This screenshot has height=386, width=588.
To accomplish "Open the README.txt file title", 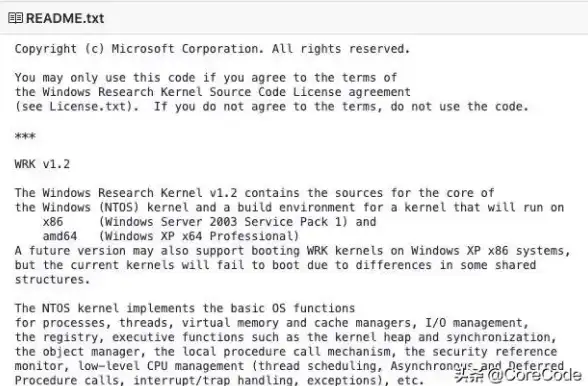I will click(65, 18).
